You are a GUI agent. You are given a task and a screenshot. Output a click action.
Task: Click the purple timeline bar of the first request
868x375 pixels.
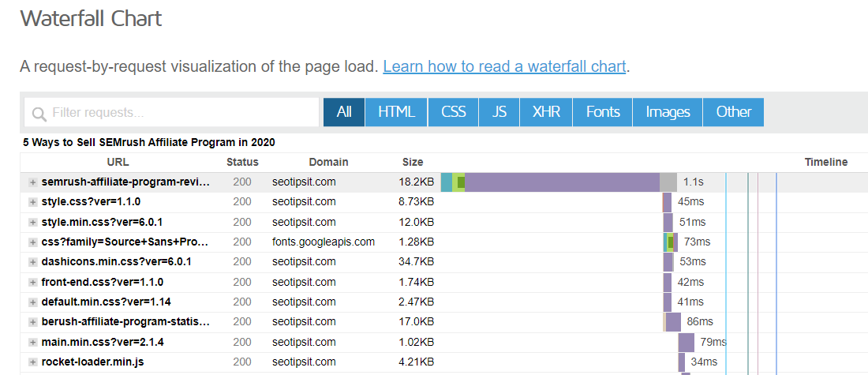pos(562,182)
